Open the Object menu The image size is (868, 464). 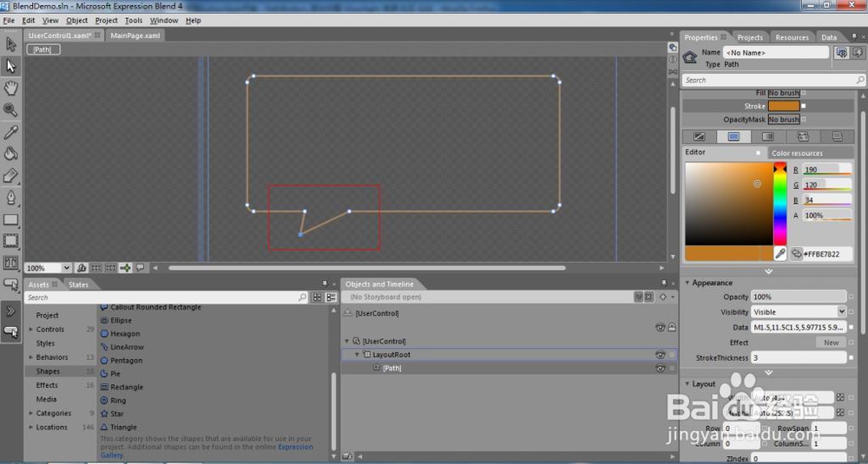click(x=76, y=21)
